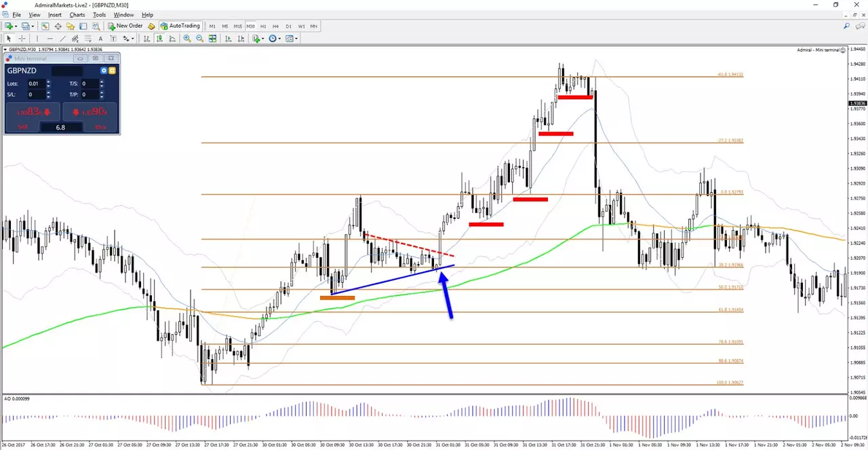The height and width of the screenshot is (450, 868).
Task: Zoom out of the chart
Action: (200, 39)
